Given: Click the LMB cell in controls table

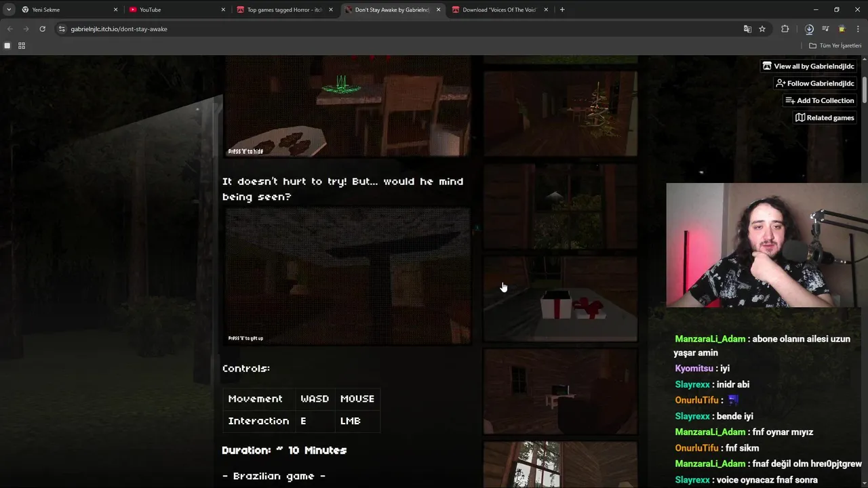Looking at the screenshot, I should 357,421.
